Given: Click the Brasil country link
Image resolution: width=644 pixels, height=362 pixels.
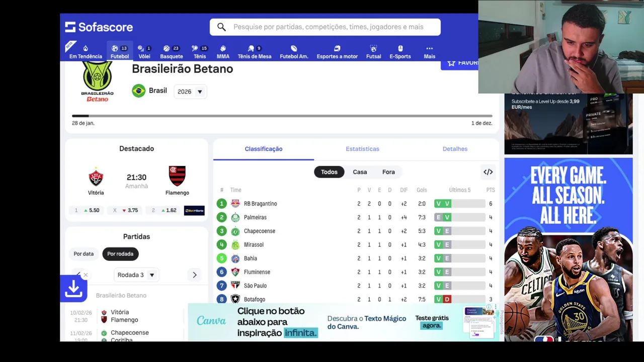Looking at the screenshot, I should coord(149,90).
